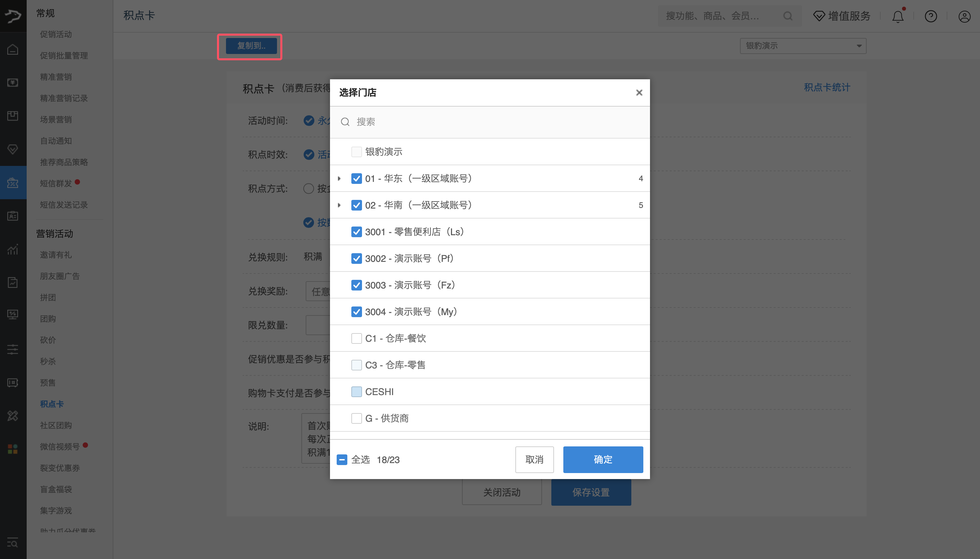The image size is (980, 559).
Task: Expand the 01 - 华东 region tree node
Action: [339, 178]
